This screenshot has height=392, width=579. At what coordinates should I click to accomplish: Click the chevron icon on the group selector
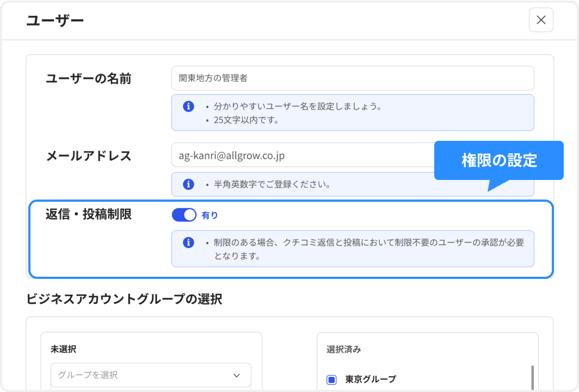click(236, 375)
